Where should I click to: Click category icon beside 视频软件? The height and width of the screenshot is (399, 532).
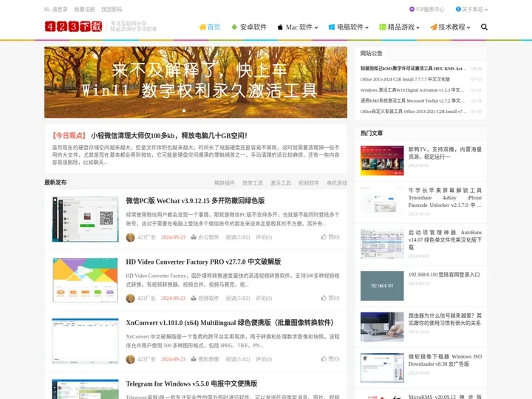click(x=194, y=299)
